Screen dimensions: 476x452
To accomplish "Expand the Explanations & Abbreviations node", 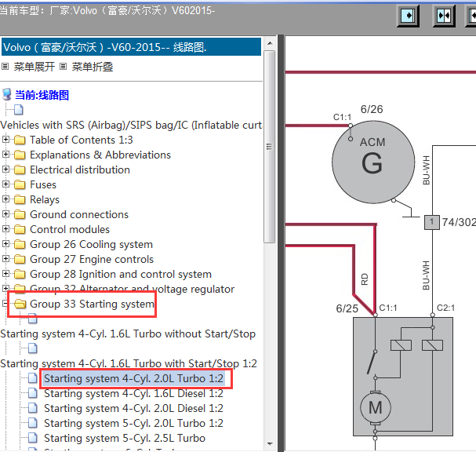I will coord(5,155).
